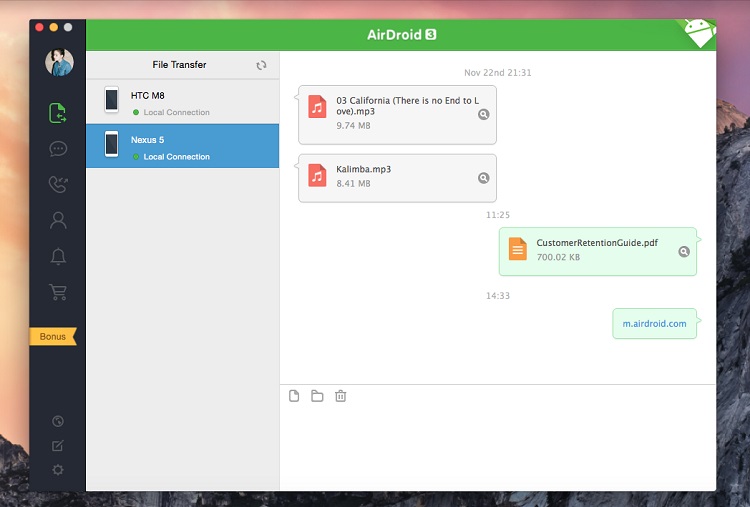Click the '14:33' timestamp
The width and height of the screenshot is (750, 507).
[x=497, y=296]
